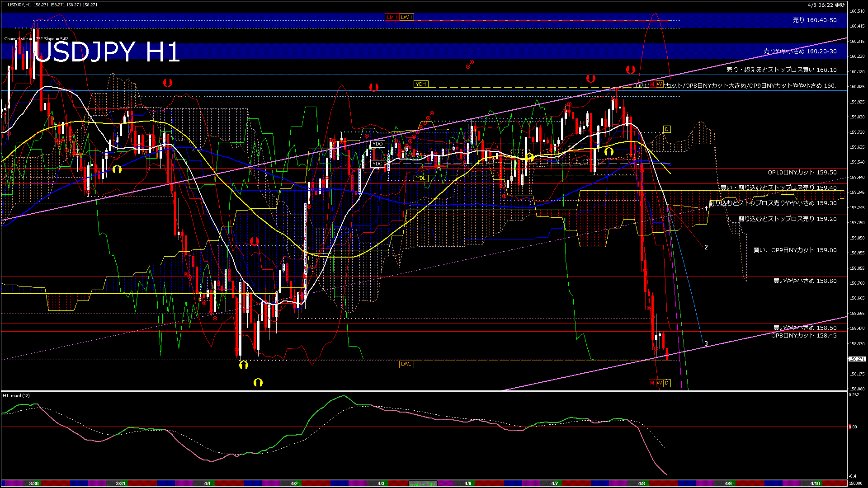
Task: Select the LWH last-week-high label box
Action: tap(407, 17)
